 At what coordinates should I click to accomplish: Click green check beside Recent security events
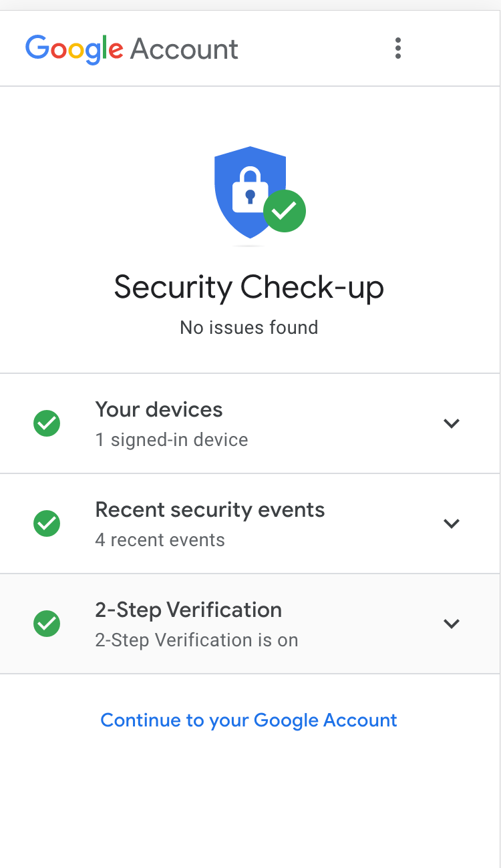[x=47, y=523]
